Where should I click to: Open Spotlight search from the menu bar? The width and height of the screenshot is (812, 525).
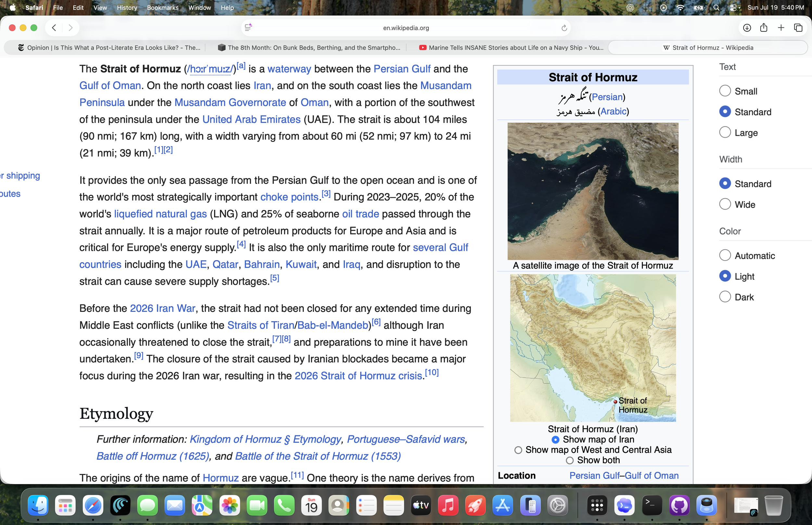coord(717,7)
